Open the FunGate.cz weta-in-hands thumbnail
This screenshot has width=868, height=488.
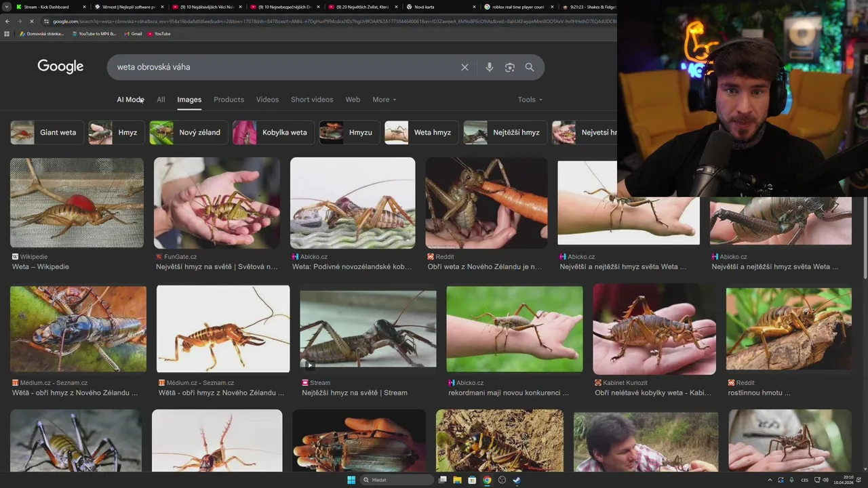[x=217, y=203]
